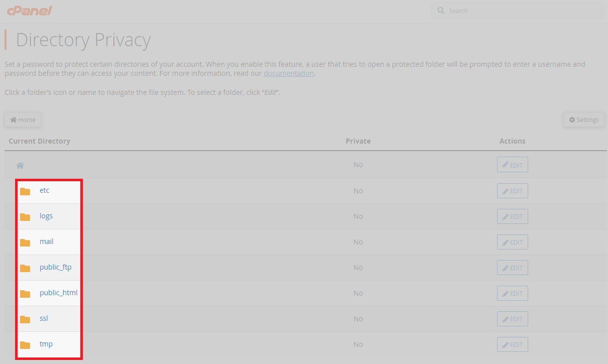
Task: Edit privacy for the public_html row
Action: click(512, 293)
